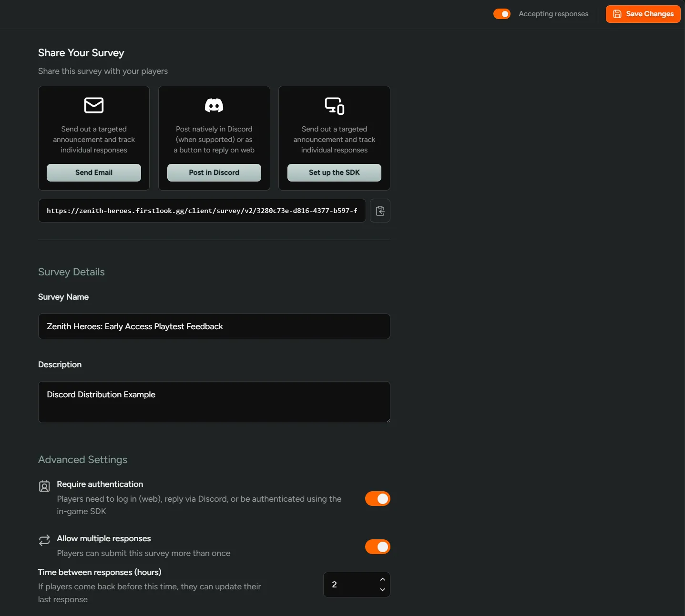Click the email envelope icon
Image resolution: width=685 pixels, height=616 pixels.
click(x=93, y=105)
